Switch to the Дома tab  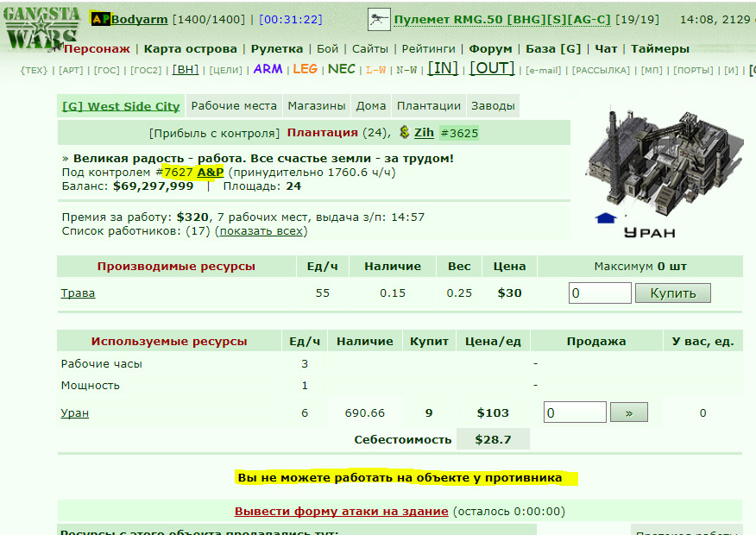(x=371, y=106)
